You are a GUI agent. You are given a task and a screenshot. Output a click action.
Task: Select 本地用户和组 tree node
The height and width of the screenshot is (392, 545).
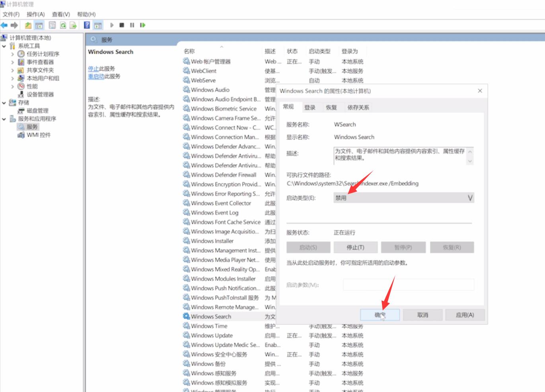pos(43,78)
